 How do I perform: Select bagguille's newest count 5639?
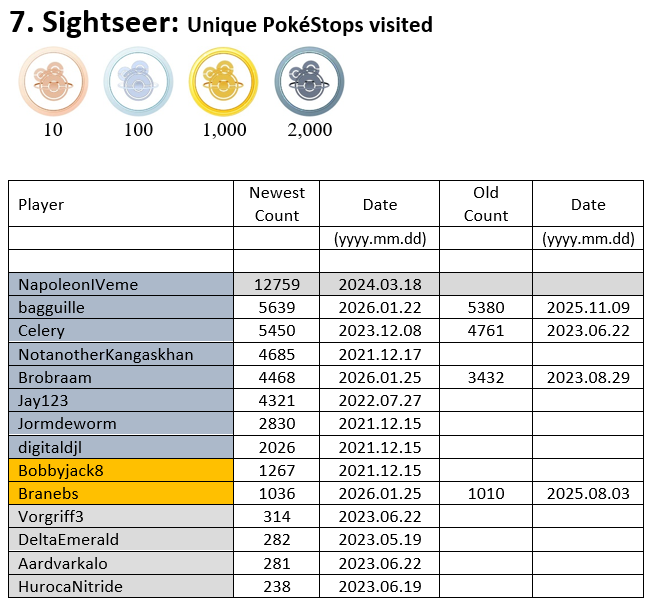point(277,308)
